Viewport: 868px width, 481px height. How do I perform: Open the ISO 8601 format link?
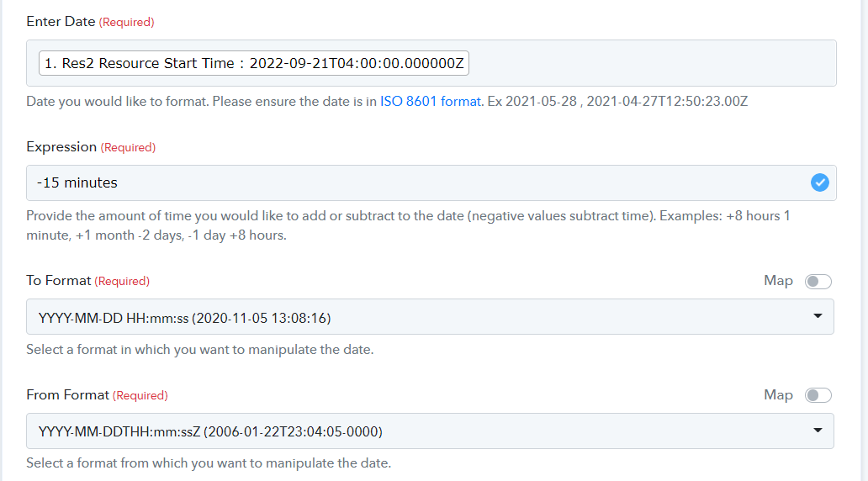point(431,102)
